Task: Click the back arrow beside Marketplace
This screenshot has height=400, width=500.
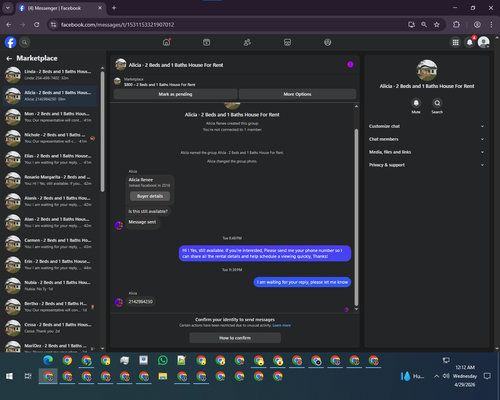Action: tap(9, 59)
